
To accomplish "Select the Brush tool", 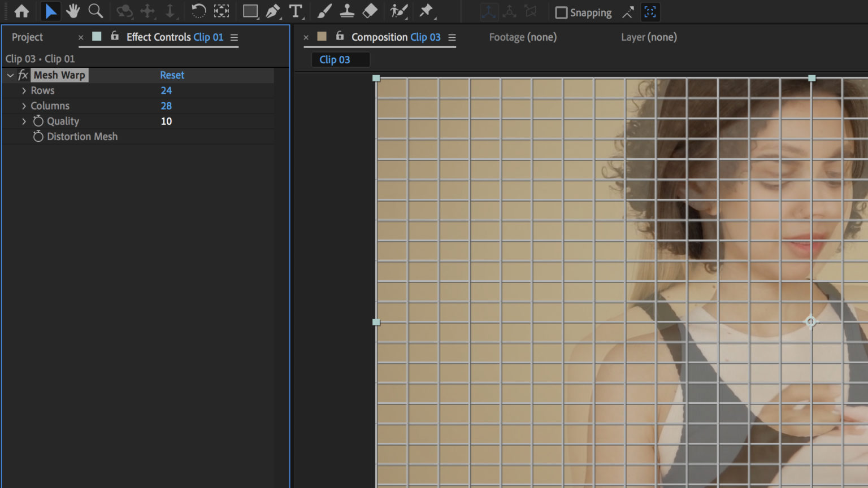I will click(x=324, y=11).
